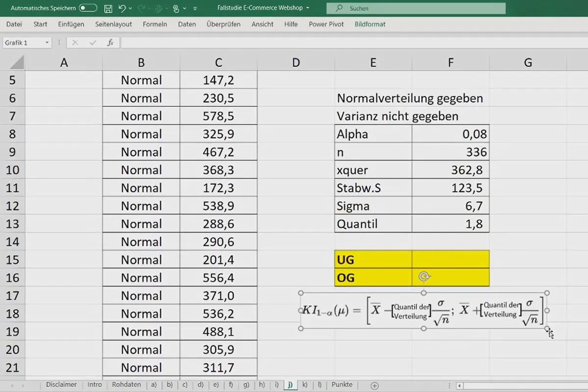Click horizontal scrollbar left arrow
588x392 pixels.
click(459, 386)
